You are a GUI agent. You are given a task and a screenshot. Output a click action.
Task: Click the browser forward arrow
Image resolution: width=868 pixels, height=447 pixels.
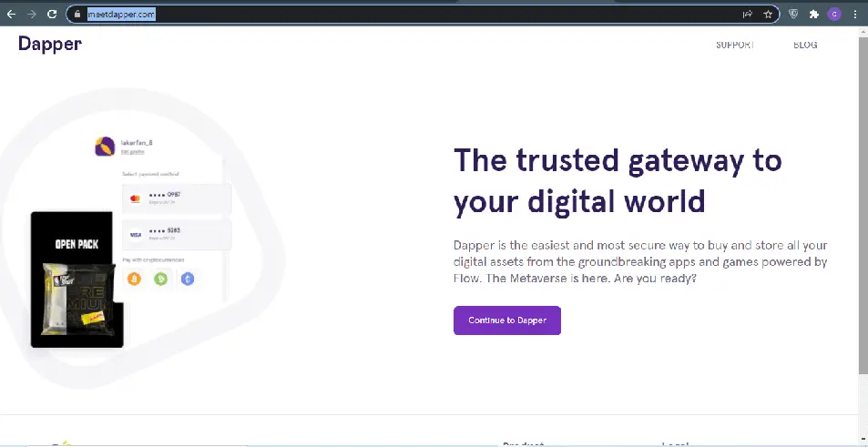click(32, 14)
